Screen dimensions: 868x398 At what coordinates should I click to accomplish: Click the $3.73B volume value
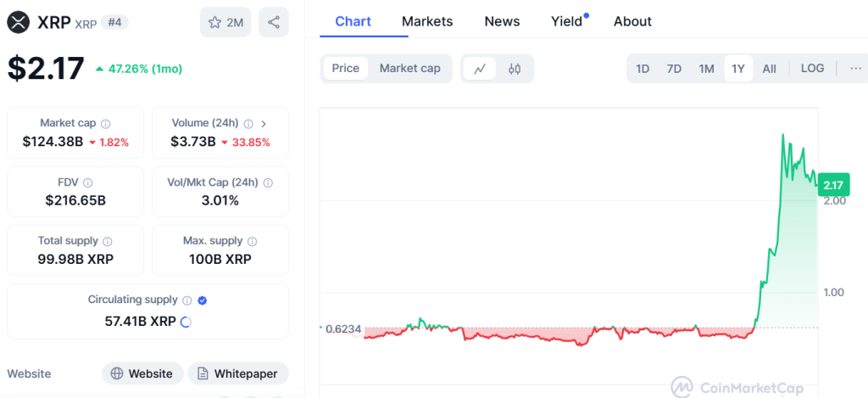(193, 142)
